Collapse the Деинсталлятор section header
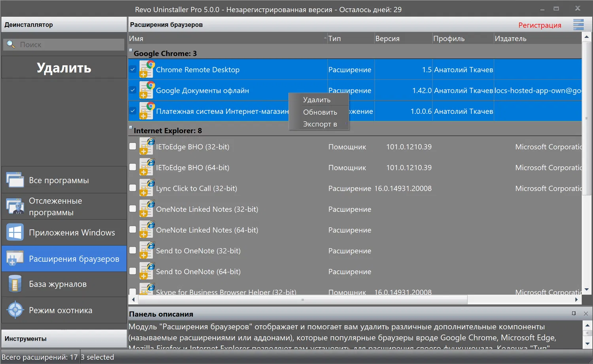593x364 pixels. pyautogui.click(x=64, y=25)
